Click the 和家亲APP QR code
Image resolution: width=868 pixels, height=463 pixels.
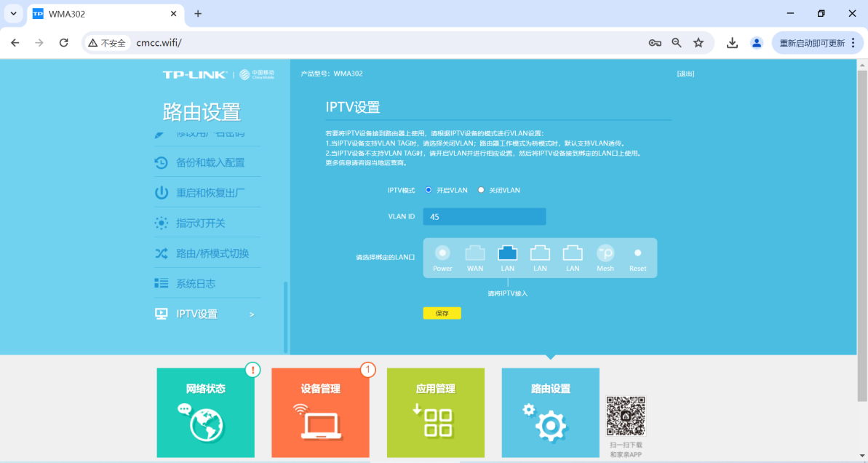point(626,416)
